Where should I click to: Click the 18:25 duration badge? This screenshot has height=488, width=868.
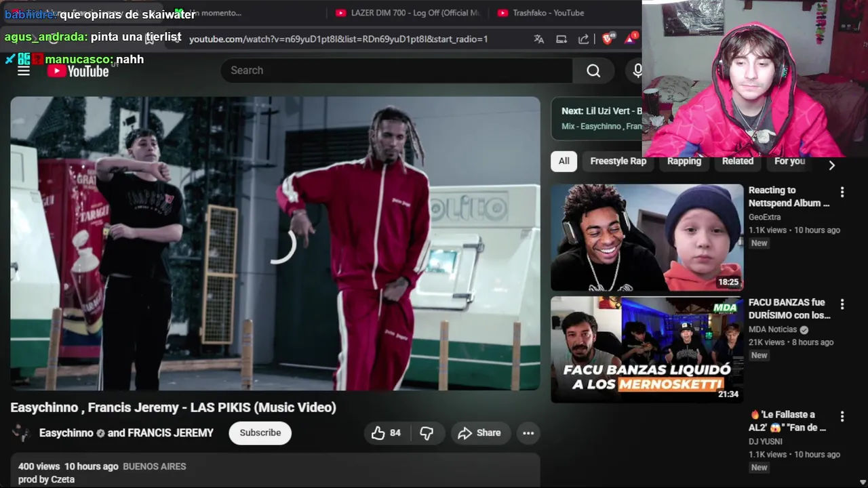728,282
